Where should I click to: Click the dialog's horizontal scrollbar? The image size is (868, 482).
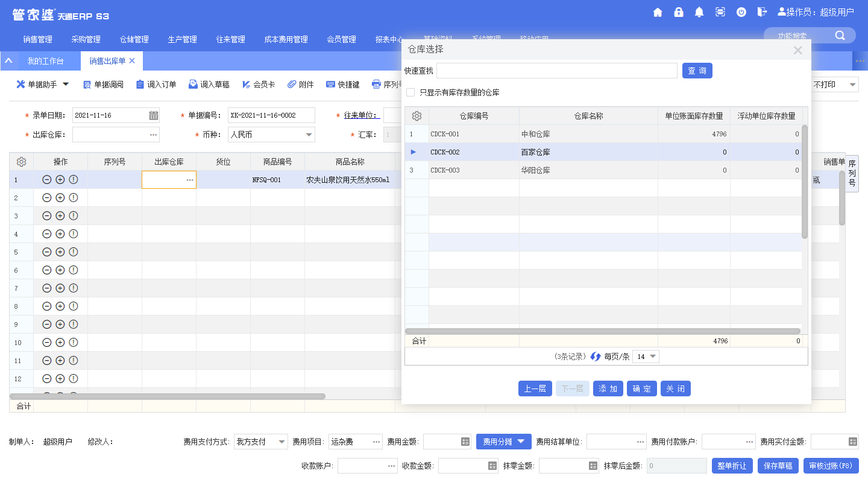603,331
